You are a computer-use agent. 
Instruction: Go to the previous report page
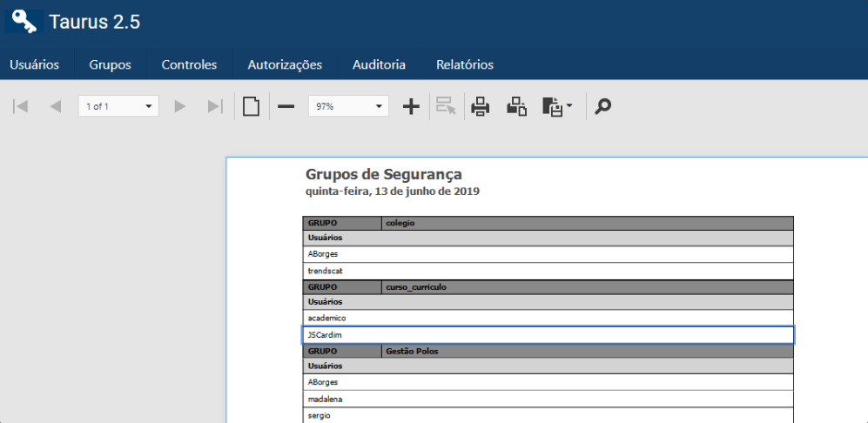55,106
